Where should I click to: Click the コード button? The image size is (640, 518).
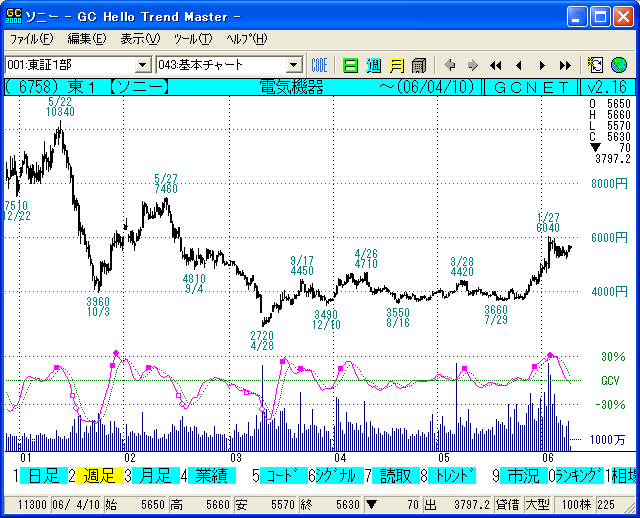pos(284,476)
